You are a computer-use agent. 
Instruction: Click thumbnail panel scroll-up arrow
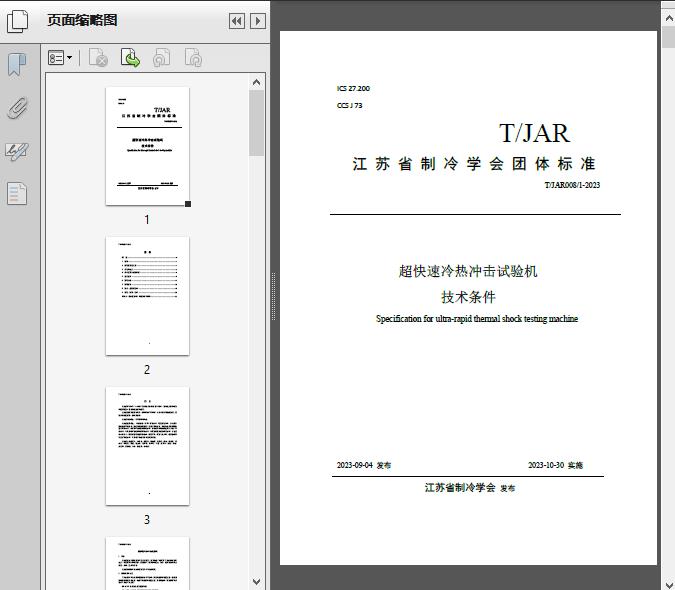pos(257,82)
